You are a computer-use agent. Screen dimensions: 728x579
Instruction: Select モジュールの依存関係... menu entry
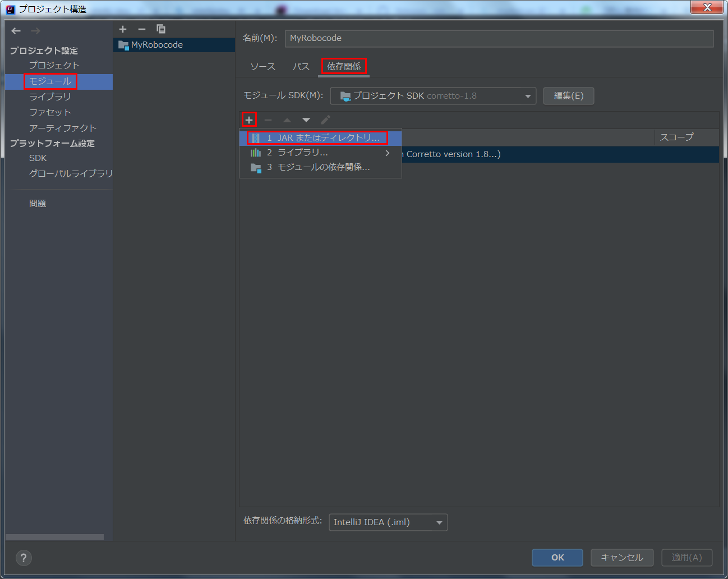click(320, 167)
